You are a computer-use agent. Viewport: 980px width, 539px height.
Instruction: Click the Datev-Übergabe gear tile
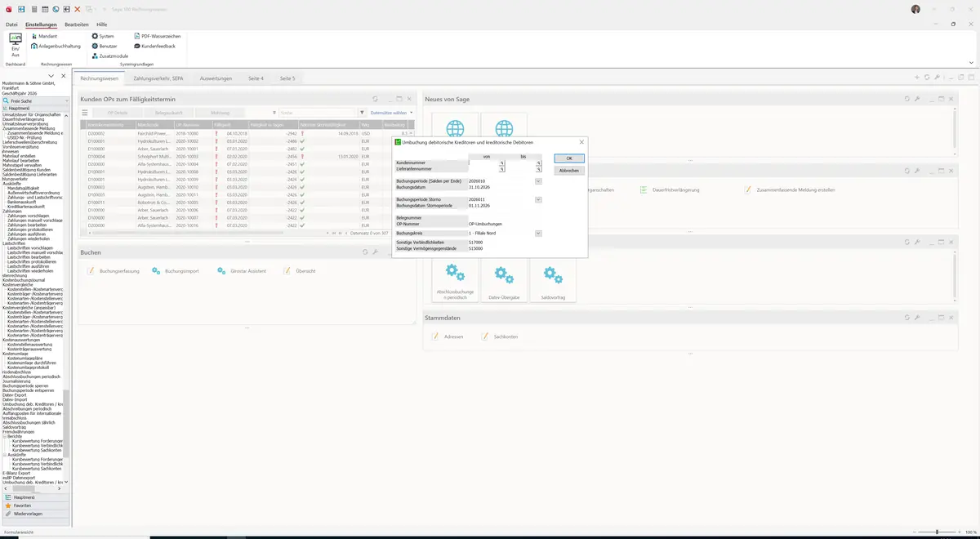(x=504, y=280)
